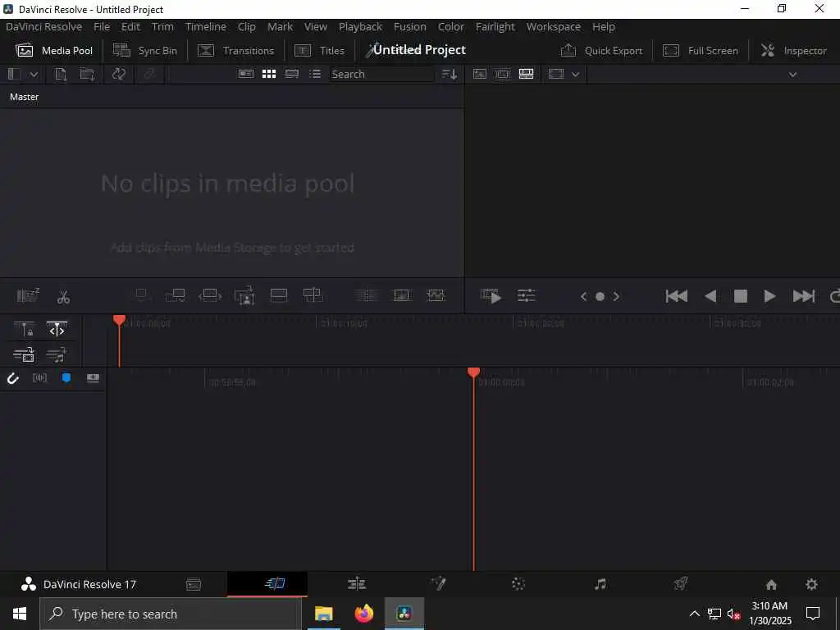
Task: Open the Playback menu
Action: point(361,27)
